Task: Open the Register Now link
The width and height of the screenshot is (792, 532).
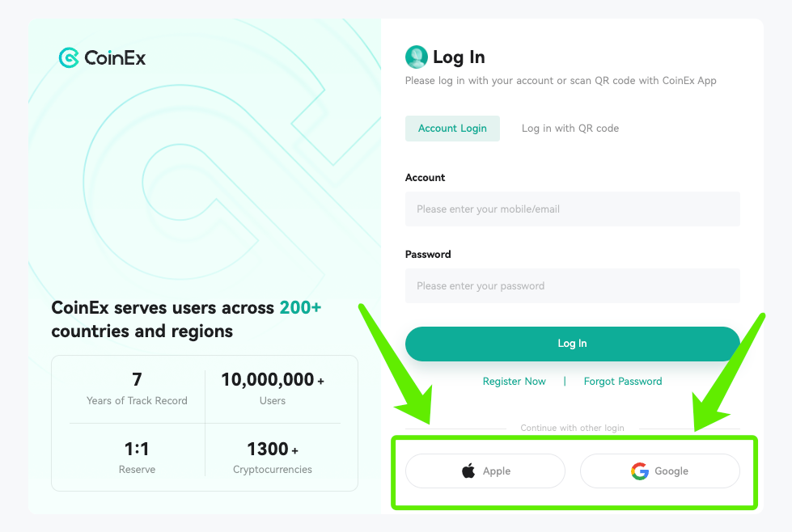Action: point(514,381)
